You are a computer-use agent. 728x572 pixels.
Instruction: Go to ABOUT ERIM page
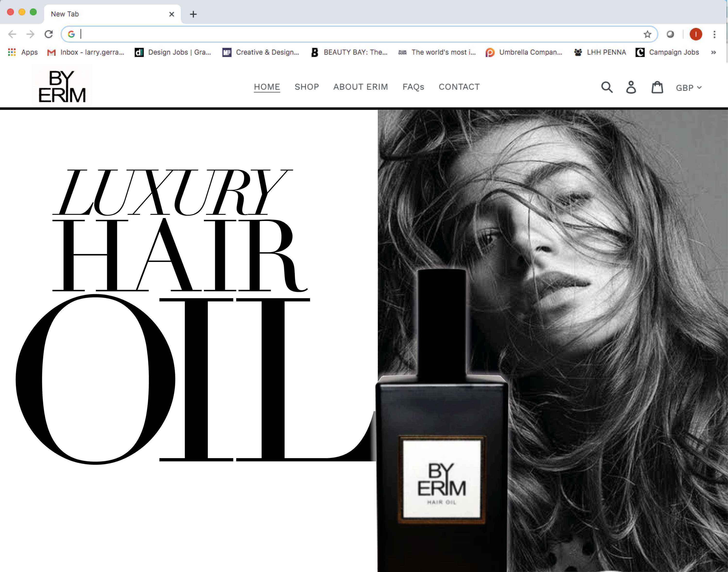tap(361, 87)
